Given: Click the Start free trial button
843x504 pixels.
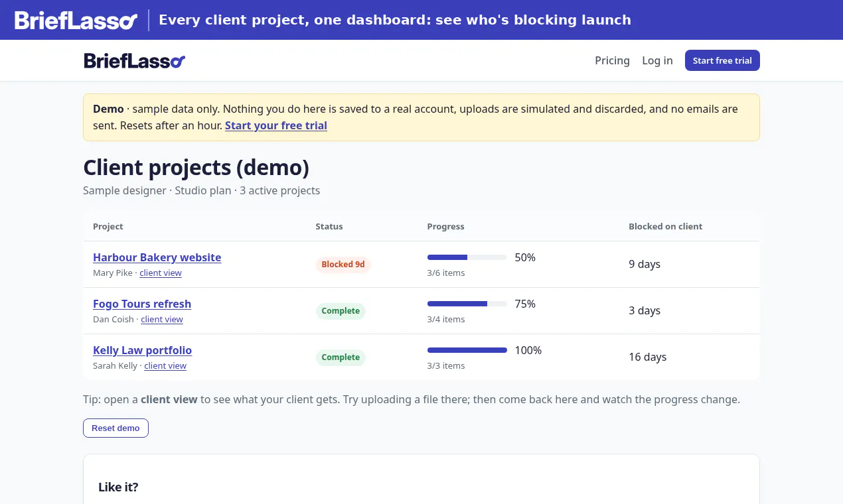Looking at the screenshot, I should click(722, 60).
